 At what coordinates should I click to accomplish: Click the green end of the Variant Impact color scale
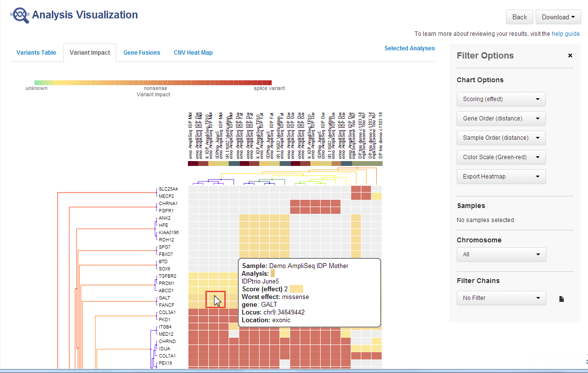37,83
